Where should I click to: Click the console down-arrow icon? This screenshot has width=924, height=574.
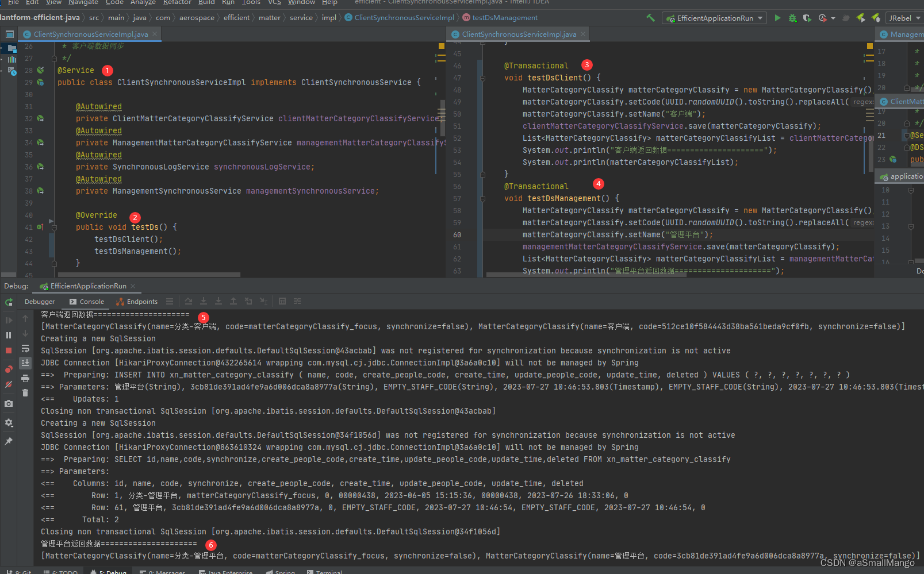tap(25, 333)
